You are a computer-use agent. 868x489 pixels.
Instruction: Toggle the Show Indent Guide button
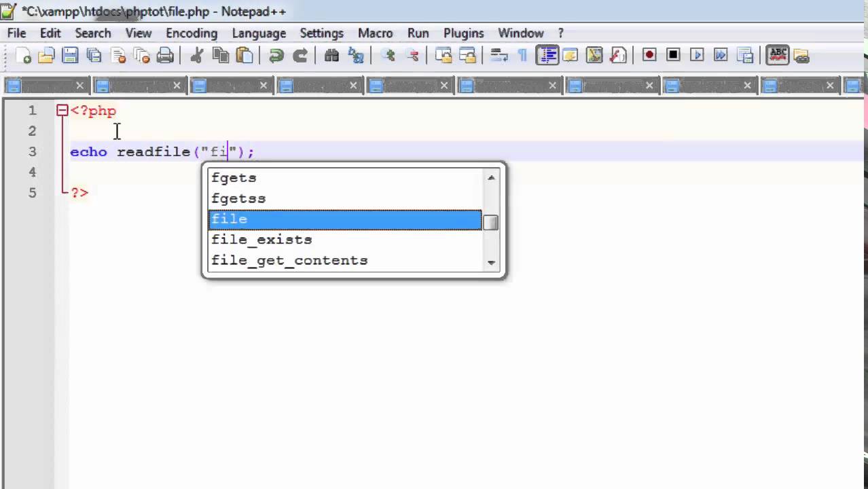click(x=547, y=56)
